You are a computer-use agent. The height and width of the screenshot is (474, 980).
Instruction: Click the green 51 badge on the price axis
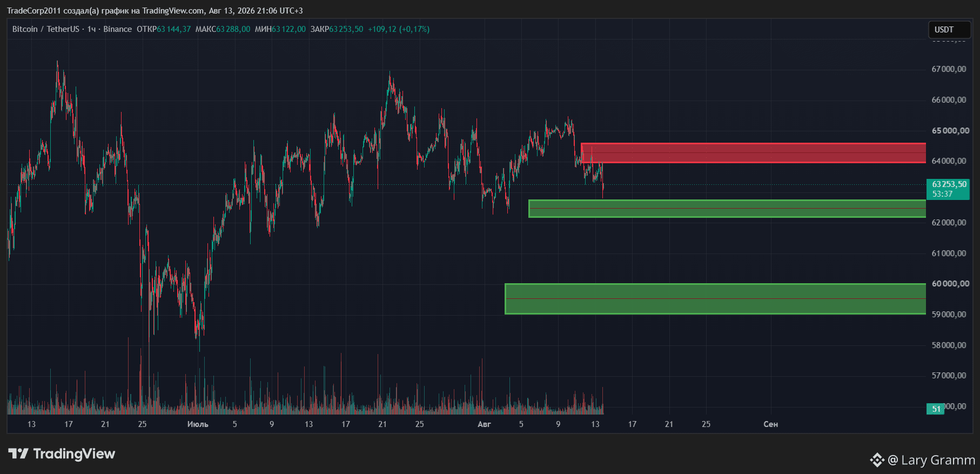click(x=936, y=409)
